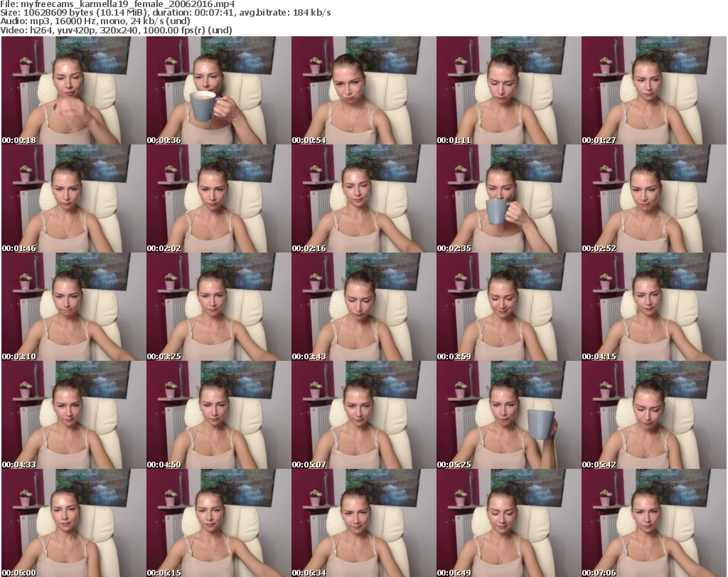Click the 'File:' name header line

pyautogui.click(x=117, y=4)
